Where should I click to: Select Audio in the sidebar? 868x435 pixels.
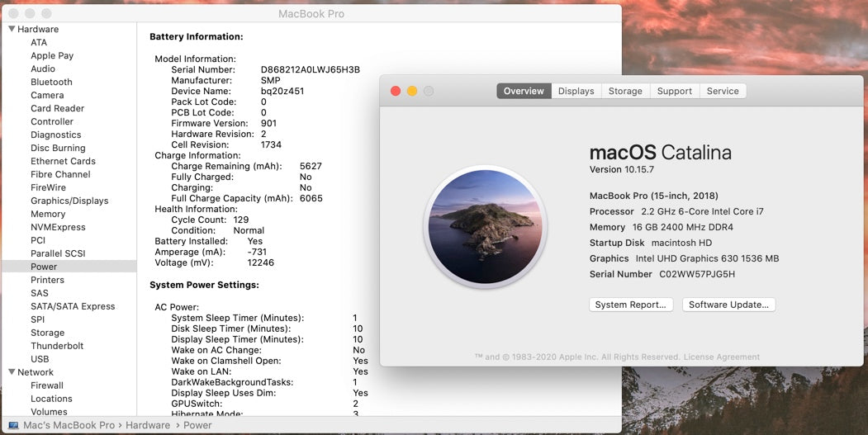click(x=43, y=69)
